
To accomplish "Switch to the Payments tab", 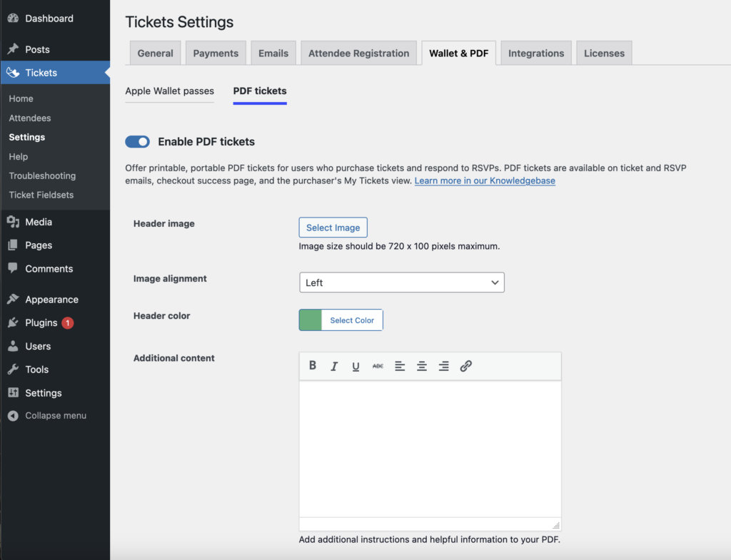I will pyautogui.click(x=216, y=52).
